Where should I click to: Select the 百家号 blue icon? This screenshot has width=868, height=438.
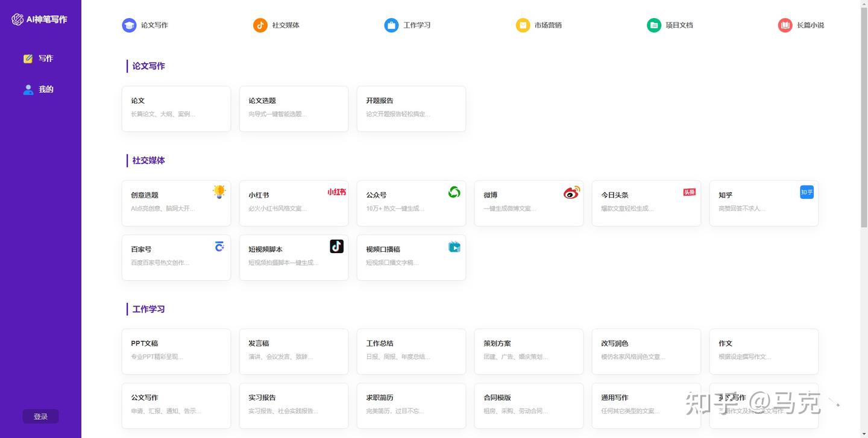[219, 246]
